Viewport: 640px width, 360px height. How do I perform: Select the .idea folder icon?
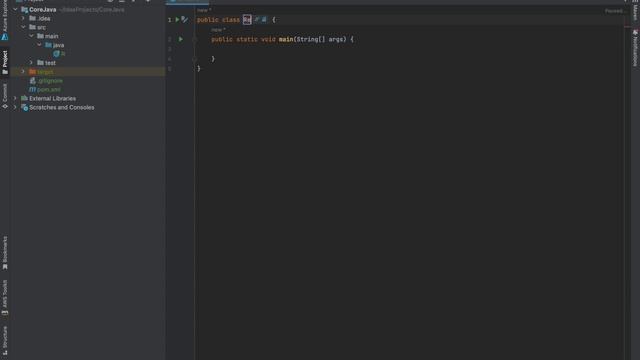(32, 18)
